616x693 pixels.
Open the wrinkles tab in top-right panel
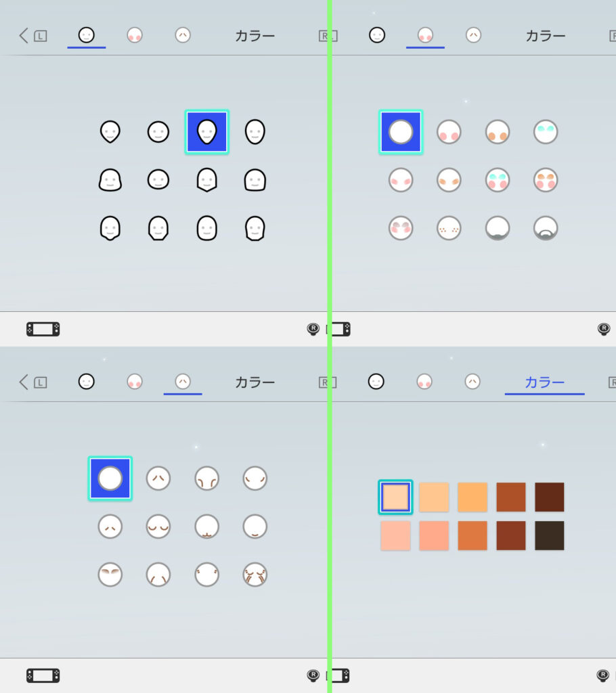[473, 35]
